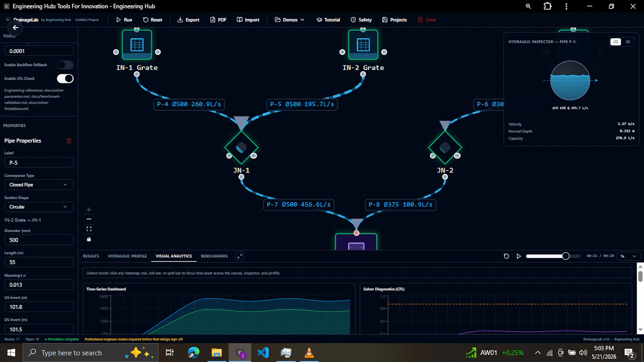Open VLC media player from taskbar
644x362 pixels.
click(x=309, y=353)
